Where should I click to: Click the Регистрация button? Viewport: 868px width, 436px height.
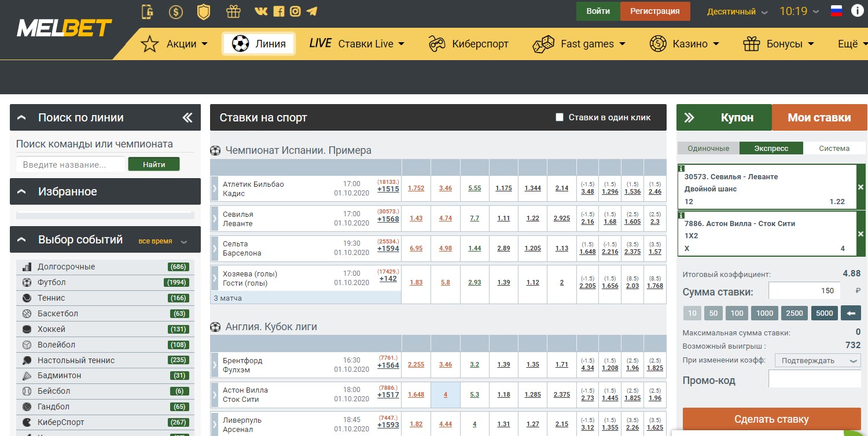click(x=655, y=11)
